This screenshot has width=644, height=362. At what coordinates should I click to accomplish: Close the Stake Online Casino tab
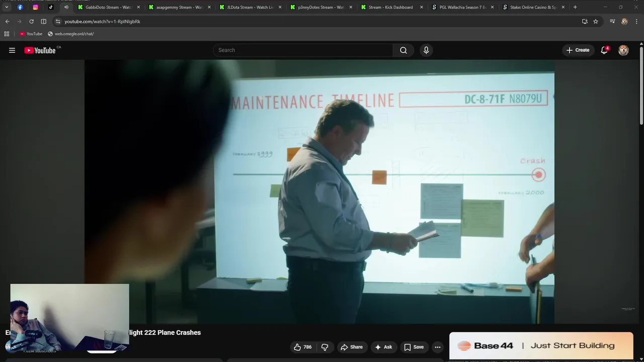point(563,7)
